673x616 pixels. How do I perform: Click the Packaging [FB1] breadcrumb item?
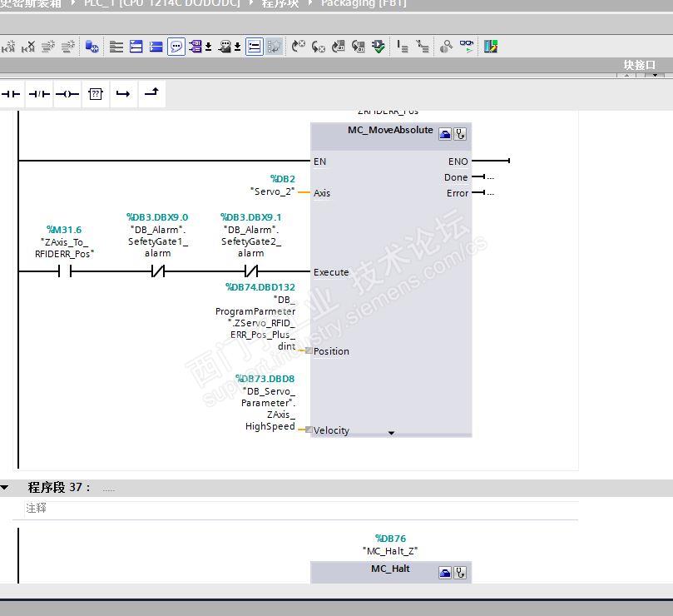point(364,3)
